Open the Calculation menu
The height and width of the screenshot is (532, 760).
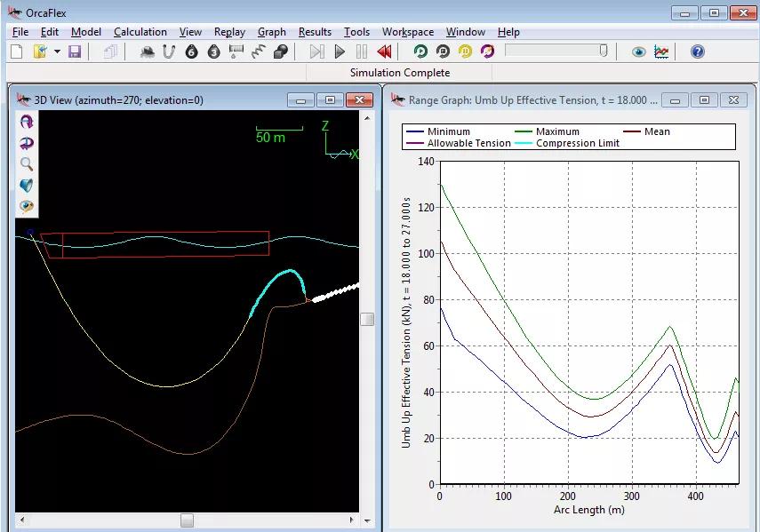(x=140, y=32)
